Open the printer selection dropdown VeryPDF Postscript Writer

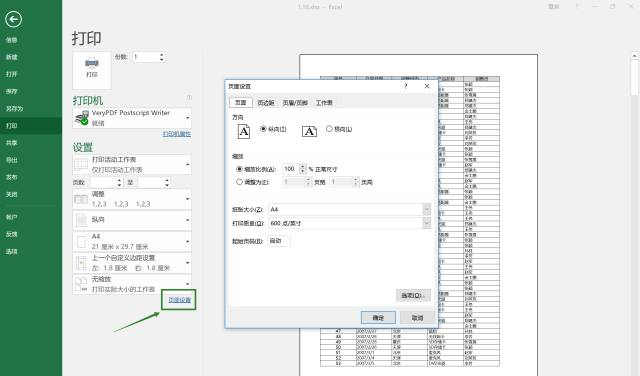click(132, 118)
